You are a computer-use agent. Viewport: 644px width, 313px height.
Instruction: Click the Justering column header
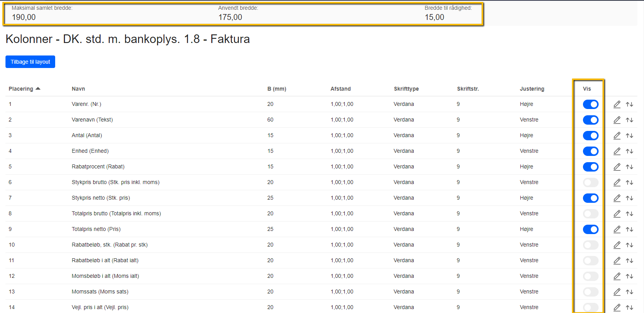[532, 89]
